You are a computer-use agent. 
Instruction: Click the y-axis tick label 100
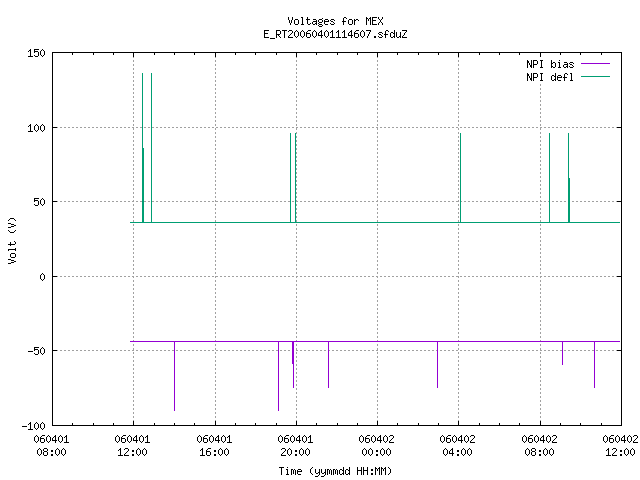click(x=36, y=128)
